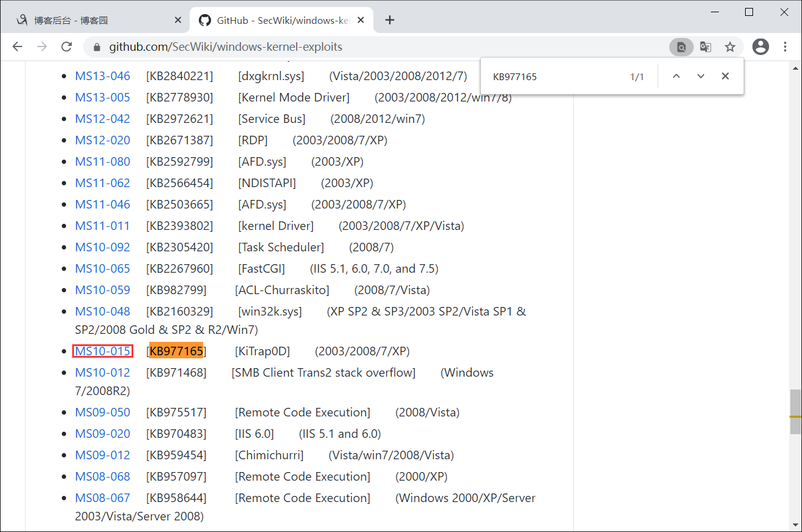Image resolution: width=802 pixels, height=532 pixels.
Task: Click the [FastCGI] text
Action: tap(261, 268)
